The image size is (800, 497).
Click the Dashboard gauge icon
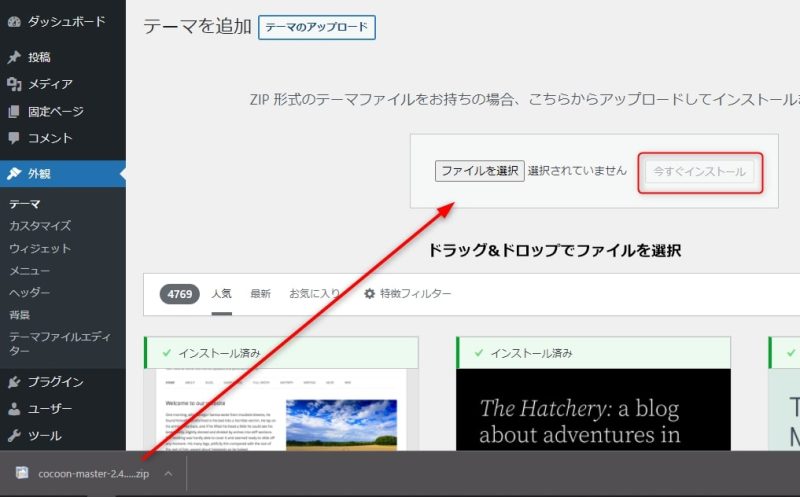pos(14,21)
